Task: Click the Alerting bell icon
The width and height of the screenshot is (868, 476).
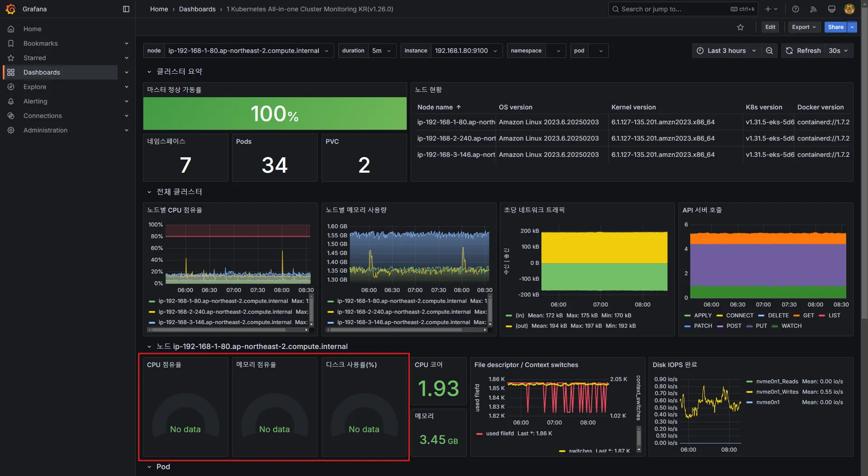Action: pyautogui.click(x=11, y=101)
